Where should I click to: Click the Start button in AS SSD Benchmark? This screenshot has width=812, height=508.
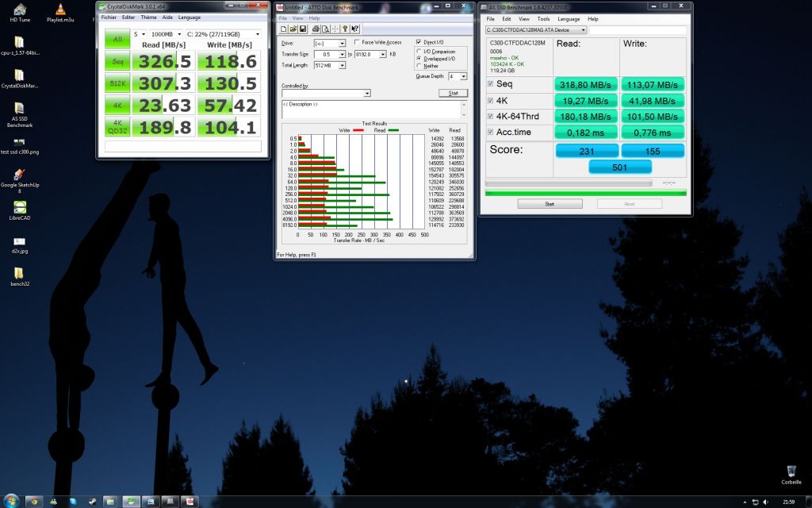coord(550,204)
